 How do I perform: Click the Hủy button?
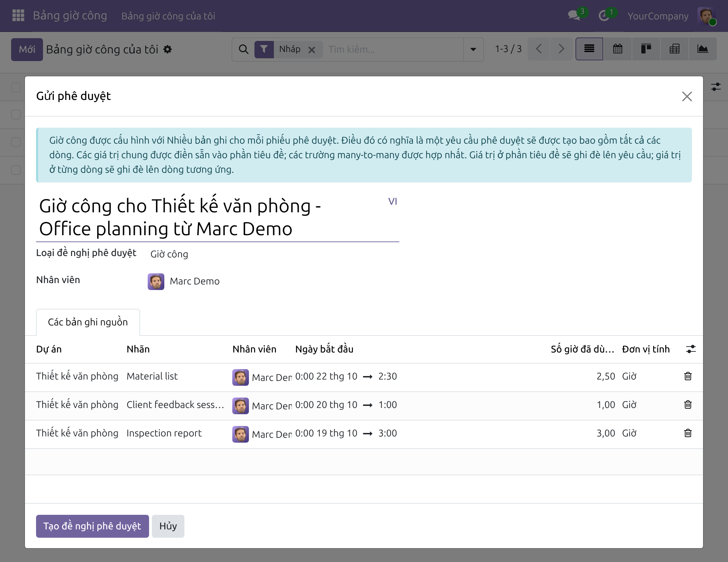pos(168,526)
